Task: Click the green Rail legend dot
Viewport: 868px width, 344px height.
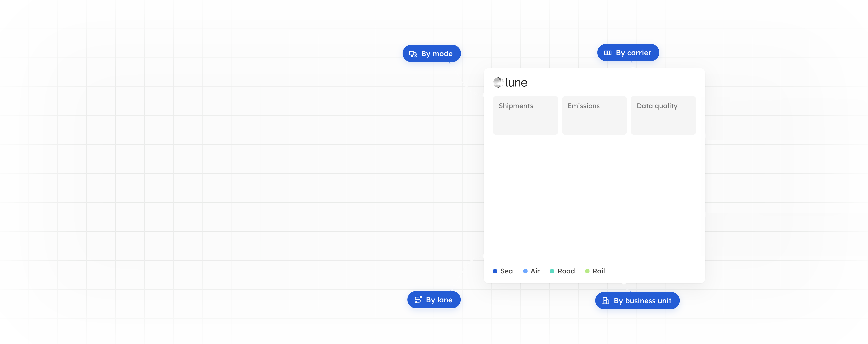Action: [587, 271]
